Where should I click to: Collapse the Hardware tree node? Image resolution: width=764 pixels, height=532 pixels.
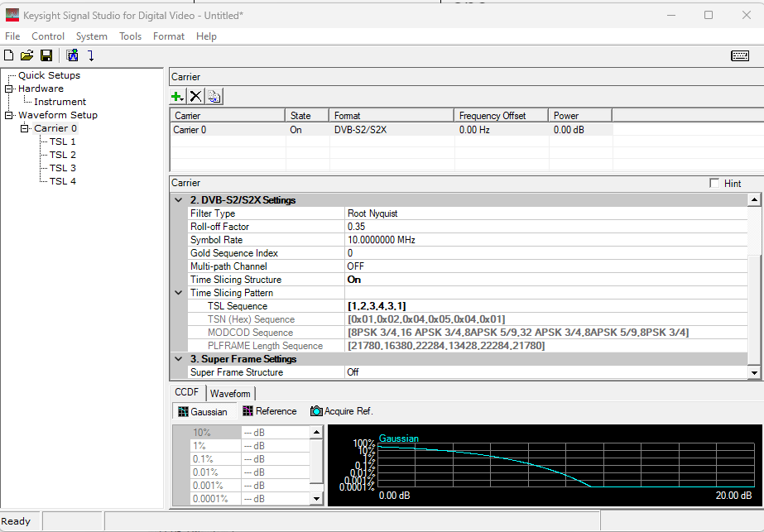tap(9, 89)
